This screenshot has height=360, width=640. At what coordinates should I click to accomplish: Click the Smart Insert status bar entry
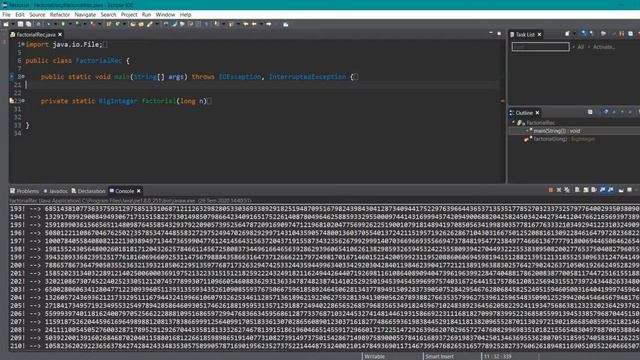[x=439, y=356]
